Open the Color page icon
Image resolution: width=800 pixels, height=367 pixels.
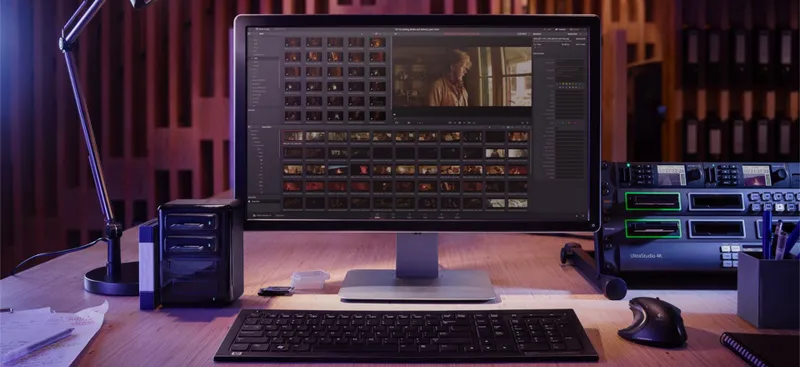[425, 215]
